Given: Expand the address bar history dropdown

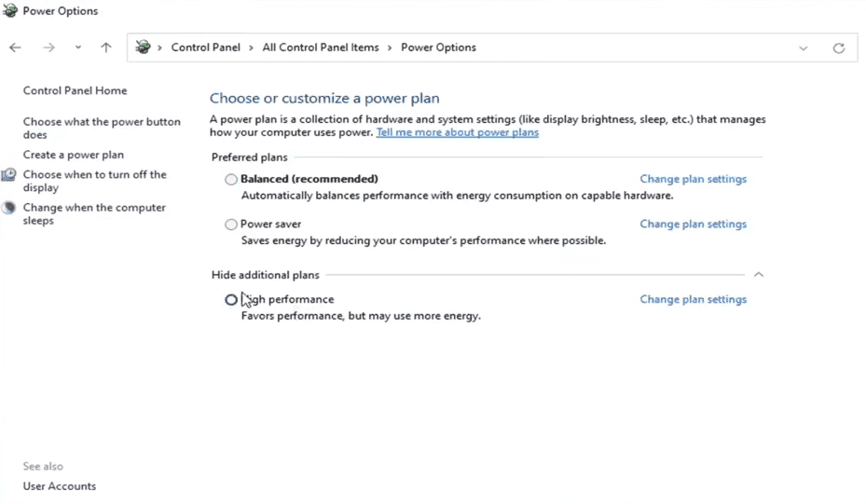Looking at the screenshot, I should [803, 48].
